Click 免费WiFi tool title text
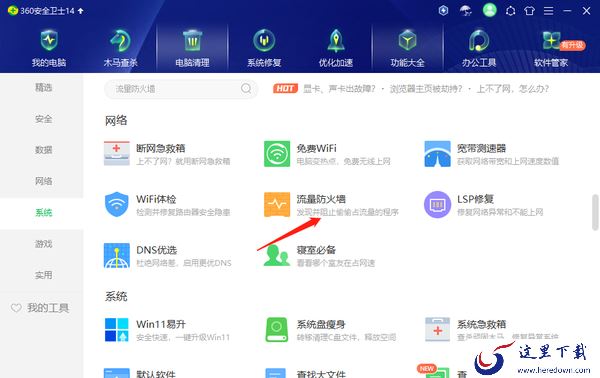The width and height of the screenshot is (600, 378). point(316,148)
